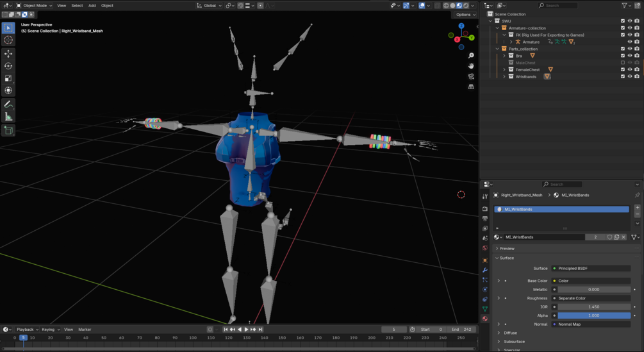Viewport: 644px width, 352px height.
Task: Expand the FemaleChest collection in the outliner
Action: [504, 70]
